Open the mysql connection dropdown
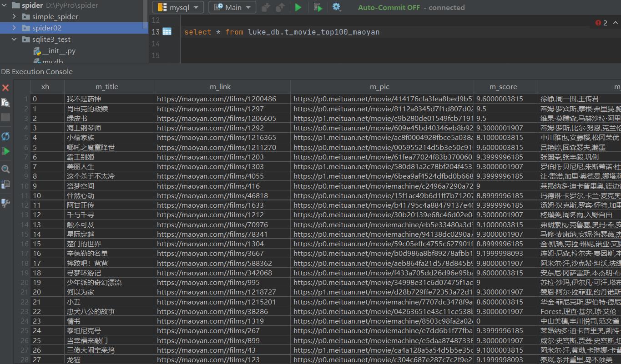 (178, 7)
